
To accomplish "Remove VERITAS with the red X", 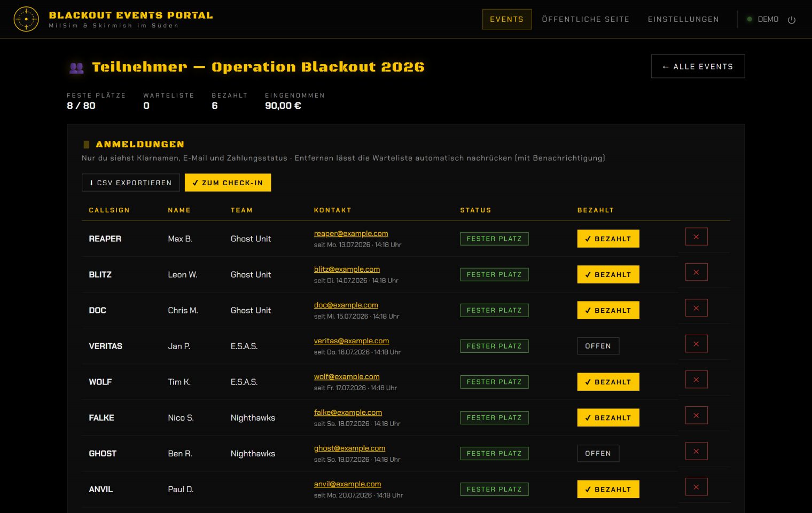I will click(x=696, y=344).
